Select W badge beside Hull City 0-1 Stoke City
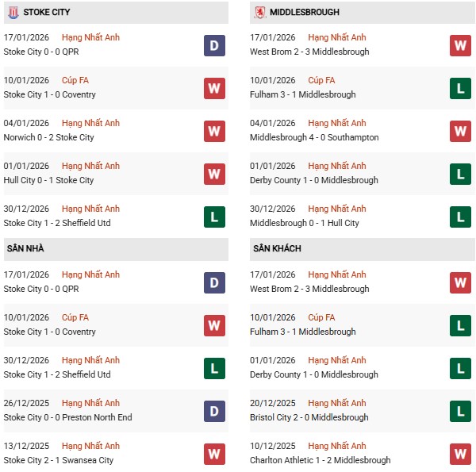 pos(214,174)
